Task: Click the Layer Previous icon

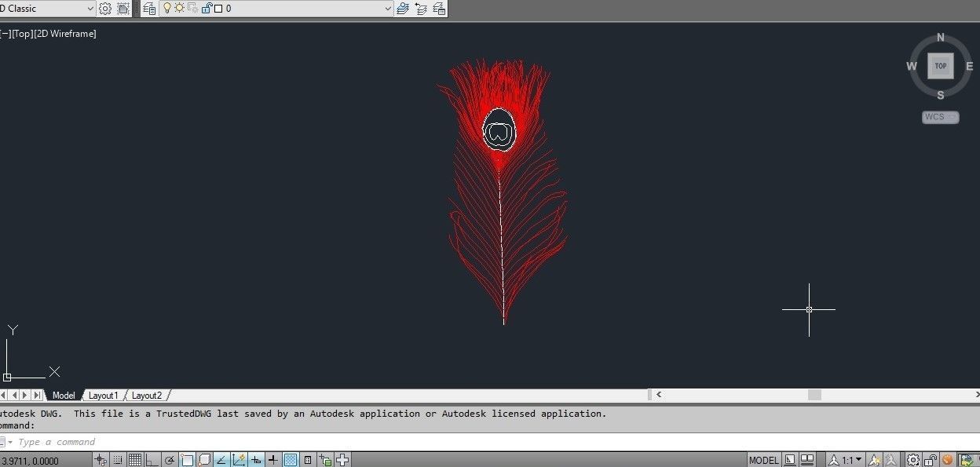Action: click(421, 9)
